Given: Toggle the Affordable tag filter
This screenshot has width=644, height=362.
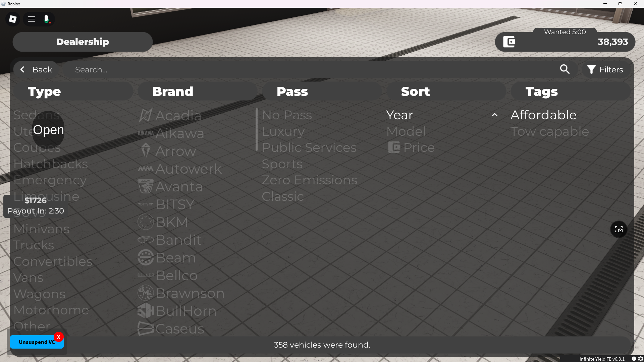Looking at the screenshot, I should pos(543,115).
